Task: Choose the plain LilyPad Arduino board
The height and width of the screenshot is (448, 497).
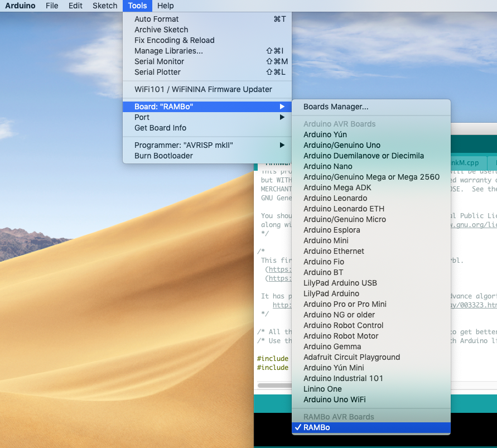Action: pos(371,293)
